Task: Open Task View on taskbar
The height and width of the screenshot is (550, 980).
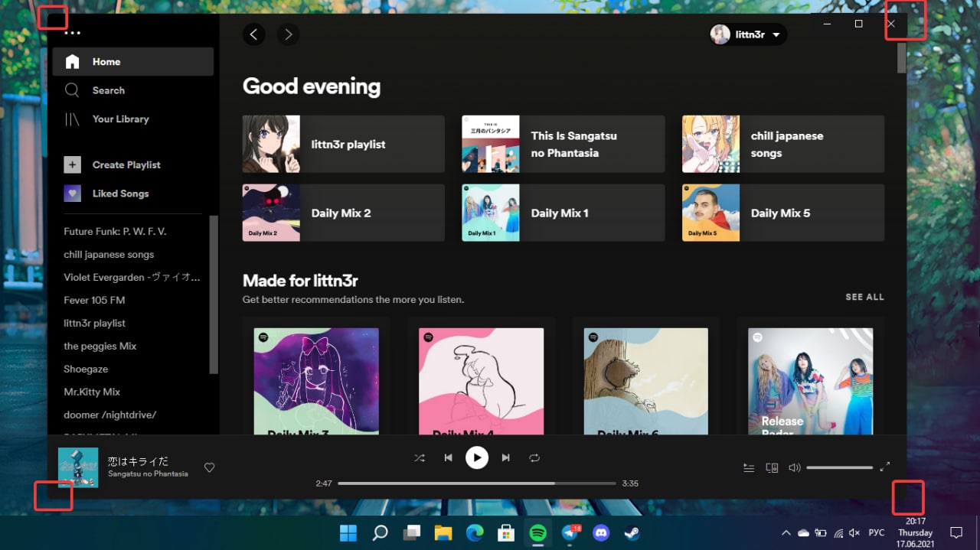Action: point(412,532)
